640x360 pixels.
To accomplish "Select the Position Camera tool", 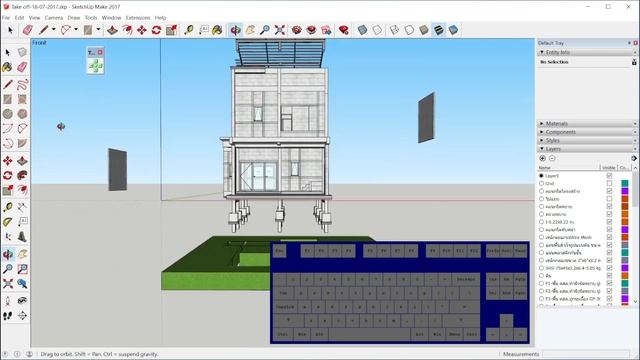I will tap(8, 301).
